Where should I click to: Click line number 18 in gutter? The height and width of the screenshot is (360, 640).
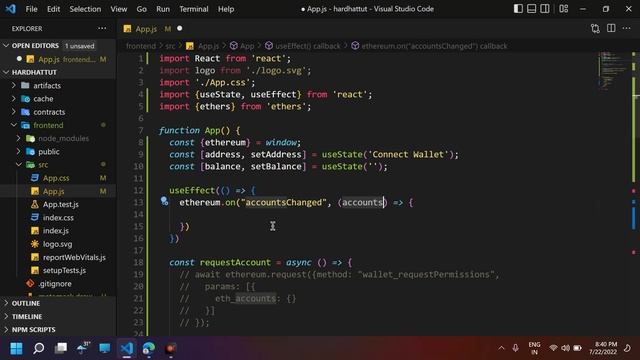[x=138, y=262]
